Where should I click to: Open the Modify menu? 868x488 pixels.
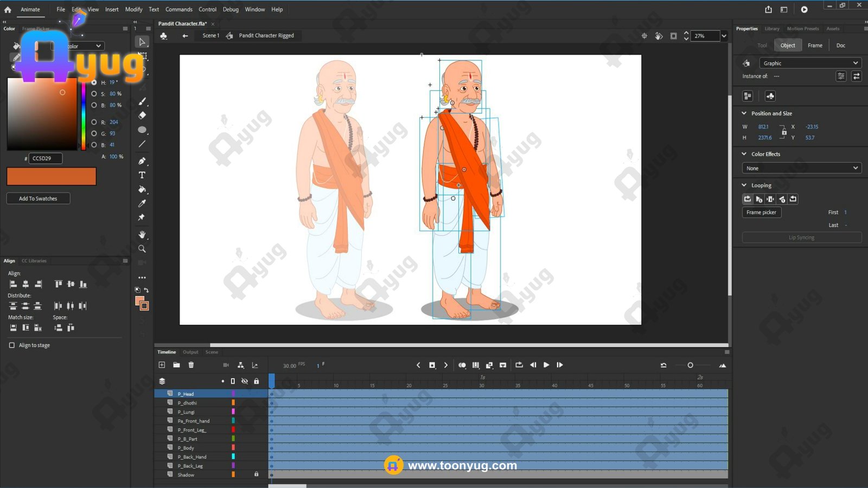[133, 9]
